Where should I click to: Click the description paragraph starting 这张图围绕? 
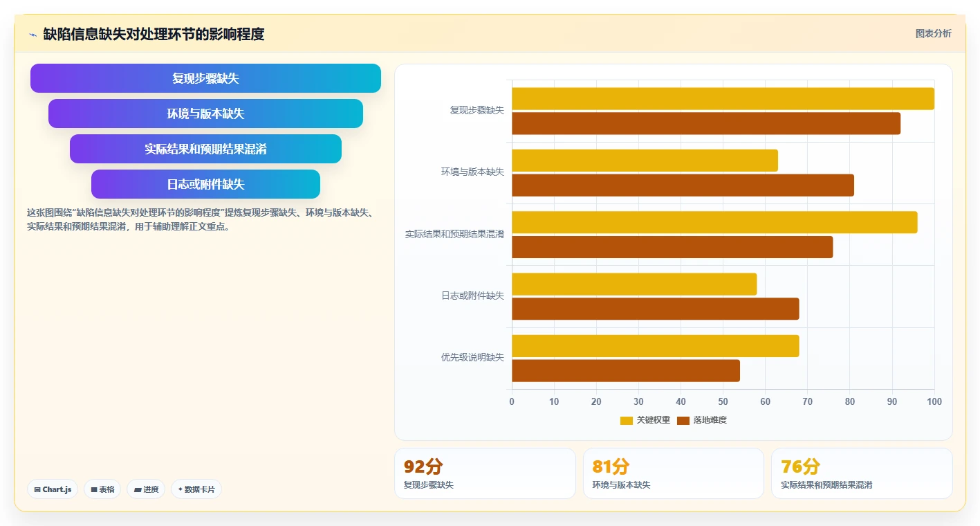tap(201, 219)
